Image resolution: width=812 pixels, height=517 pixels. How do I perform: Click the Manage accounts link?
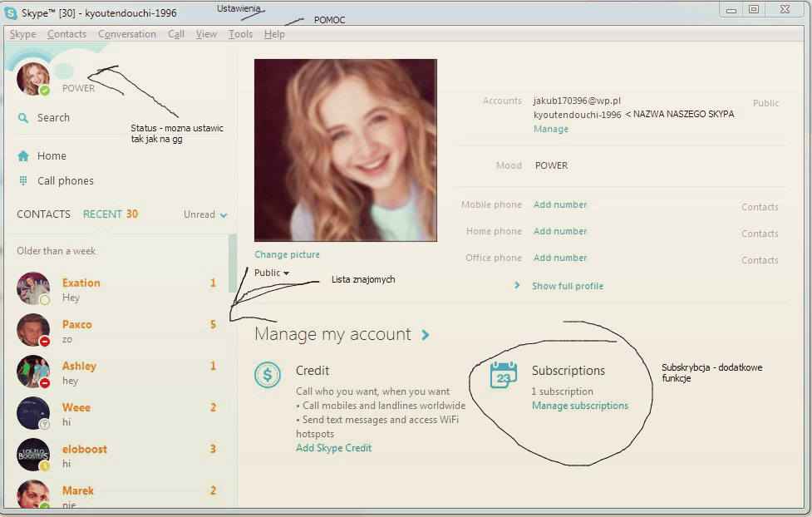point(551,129)
